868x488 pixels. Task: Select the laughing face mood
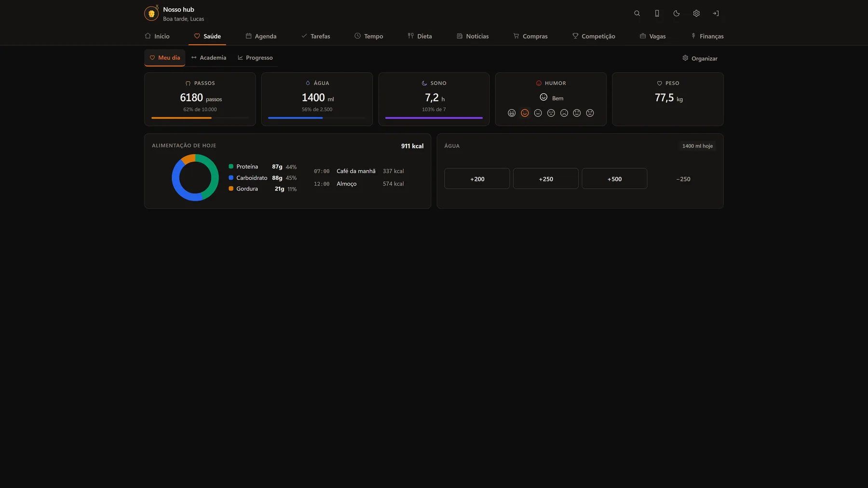point(512,113)
